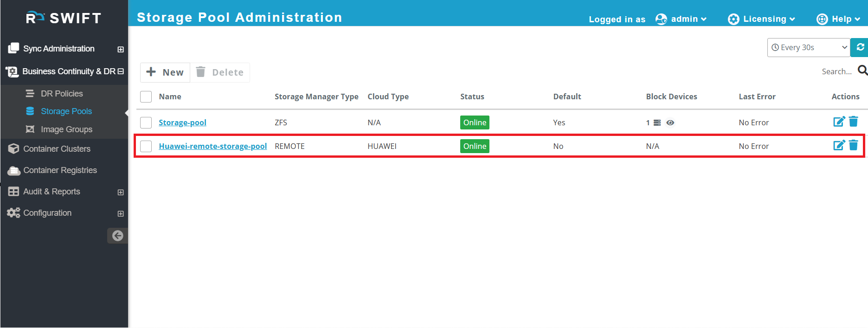Delete Storage-pool using its trash icon
Image resolution: width=868 pixels, height=328 pixels.
(853, 122)
